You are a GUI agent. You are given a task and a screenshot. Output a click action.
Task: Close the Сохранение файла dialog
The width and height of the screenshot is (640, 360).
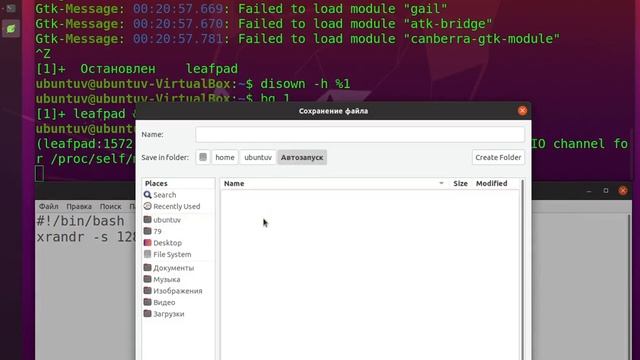[x=522, y=111]
